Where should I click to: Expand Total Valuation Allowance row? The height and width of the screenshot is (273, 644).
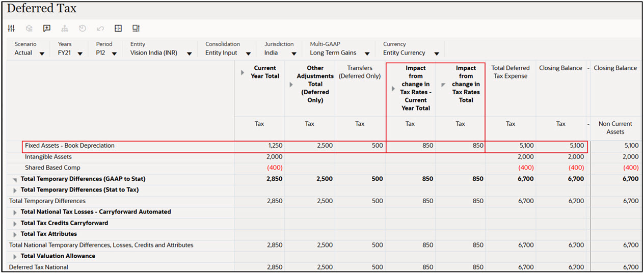click(x=15, y=257)
